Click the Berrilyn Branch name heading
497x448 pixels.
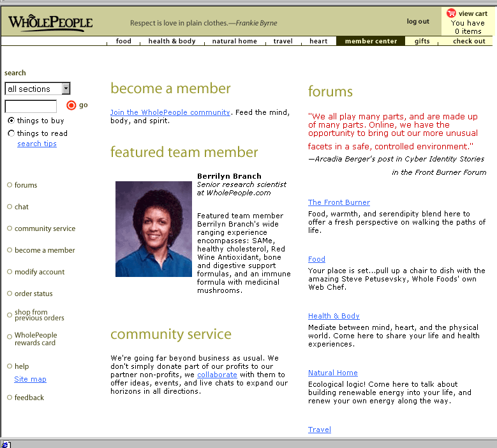[229, 176]
